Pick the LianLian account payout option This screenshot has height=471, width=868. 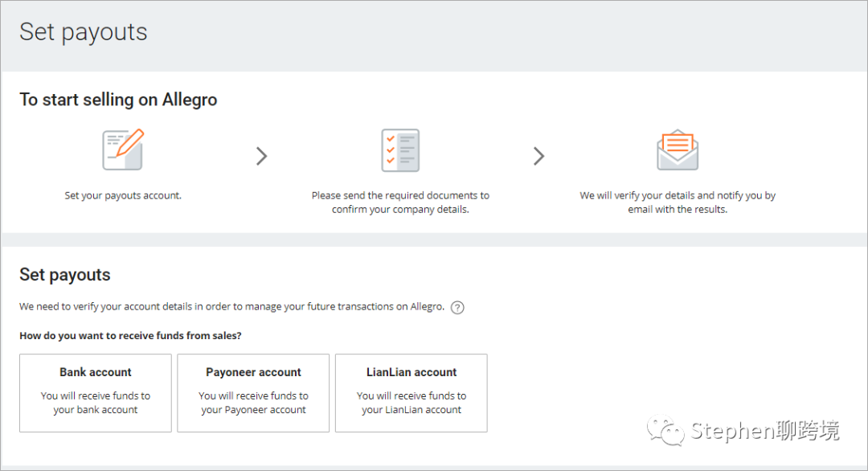(x=411, y=393)
